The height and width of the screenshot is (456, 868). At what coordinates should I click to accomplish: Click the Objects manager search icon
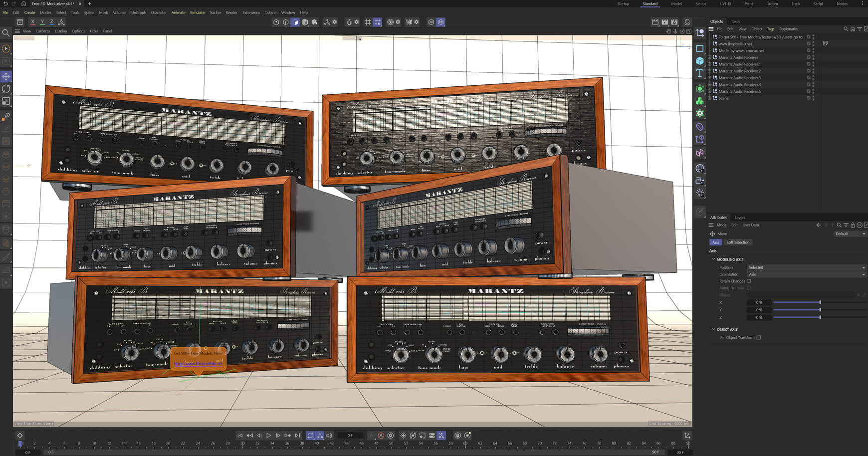click(846, 29)
